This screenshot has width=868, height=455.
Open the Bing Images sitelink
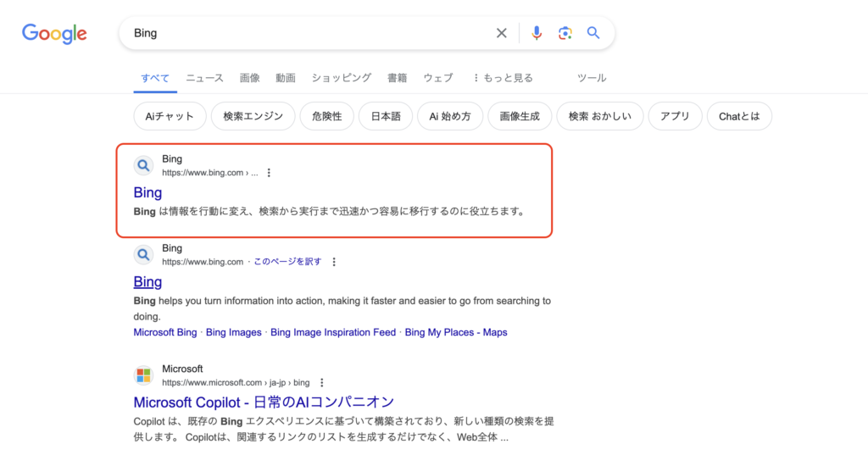click(x=233, y=332)
